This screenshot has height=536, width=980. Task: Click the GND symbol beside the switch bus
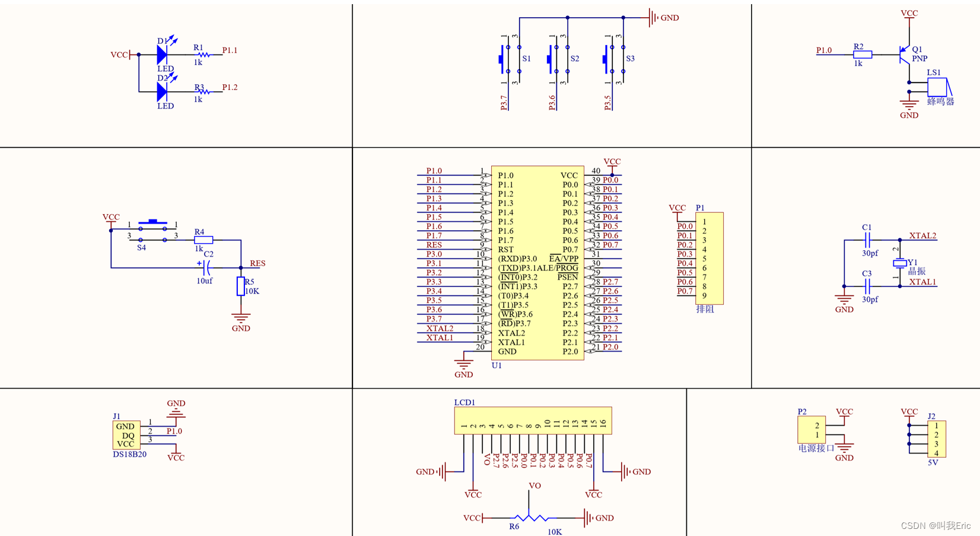654,18
